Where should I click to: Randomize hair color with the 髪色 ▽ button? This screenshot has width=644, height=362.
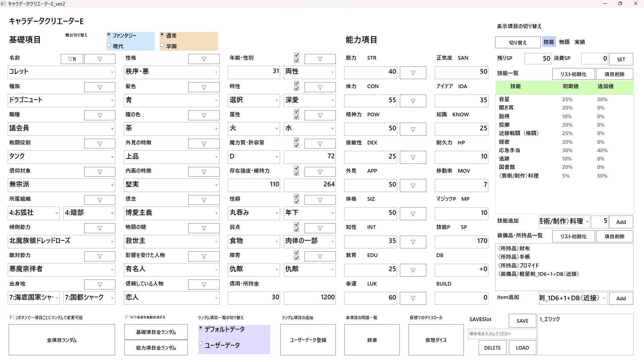pos(204,87)
